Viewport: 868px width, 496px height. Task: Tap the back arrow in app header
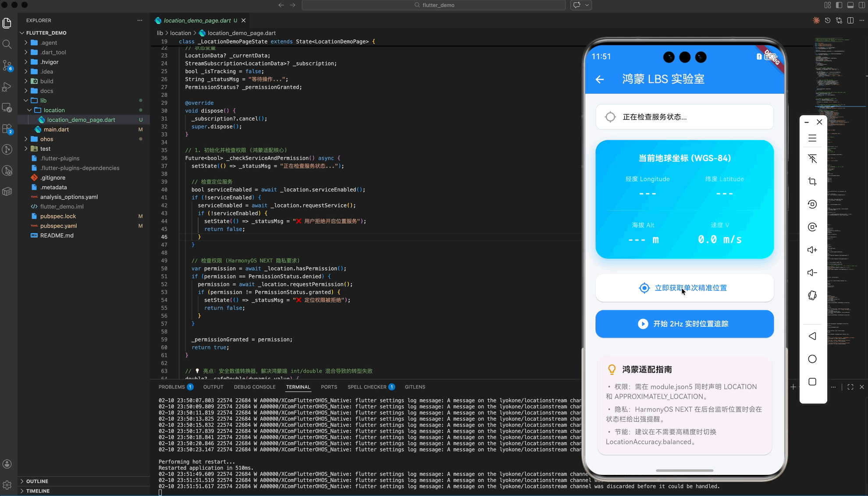coord(600,79)
